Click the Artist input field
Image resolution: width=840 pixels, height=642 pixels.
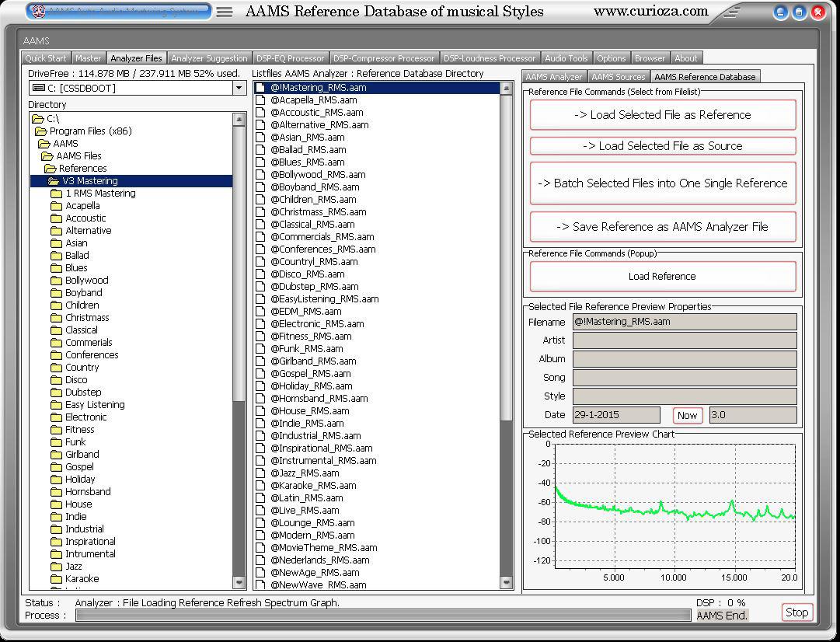click(685, 340)
